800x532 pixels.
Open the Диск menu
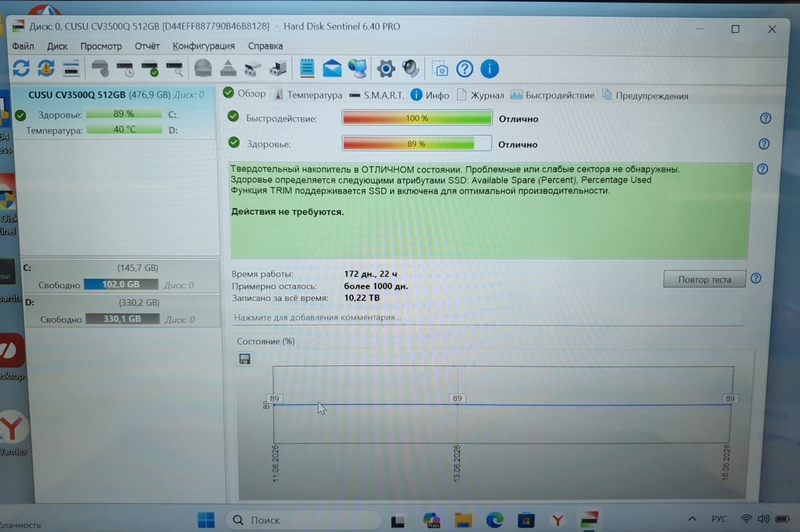click(57, 46)
